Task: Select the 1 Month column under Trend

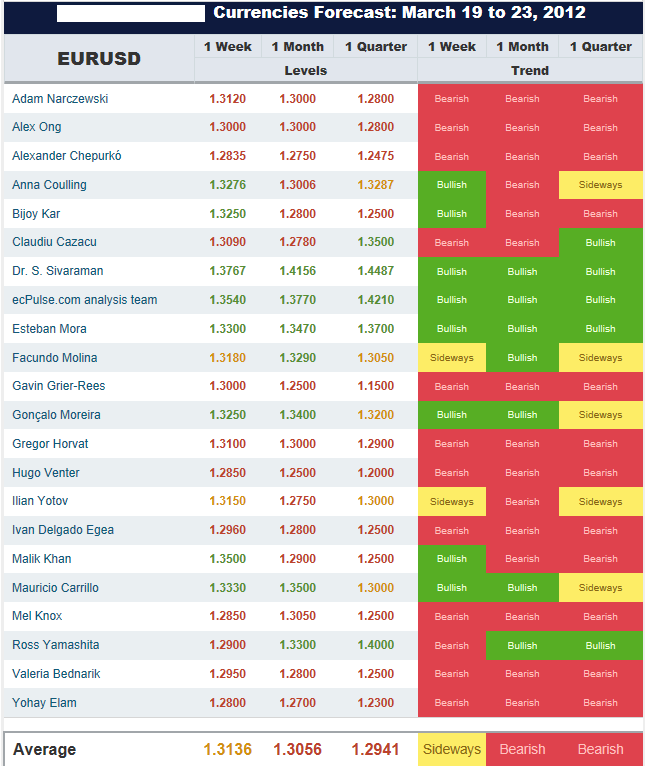Action: 522,47
